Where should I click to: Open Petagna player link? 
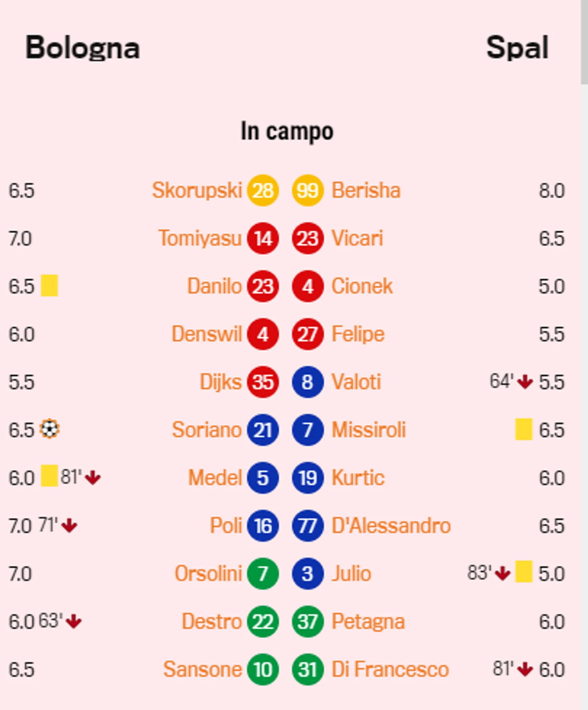(368, 621)
